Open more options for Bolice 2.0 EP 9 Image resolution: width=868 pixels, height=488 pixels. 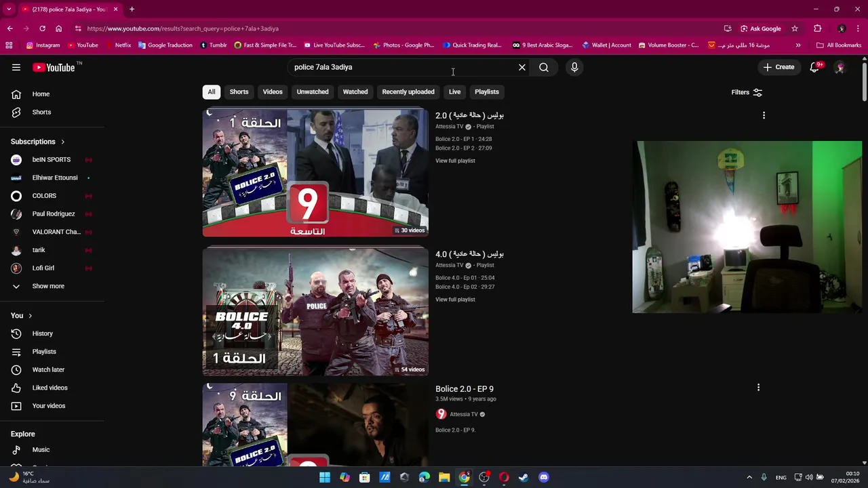tap(758, 388)
